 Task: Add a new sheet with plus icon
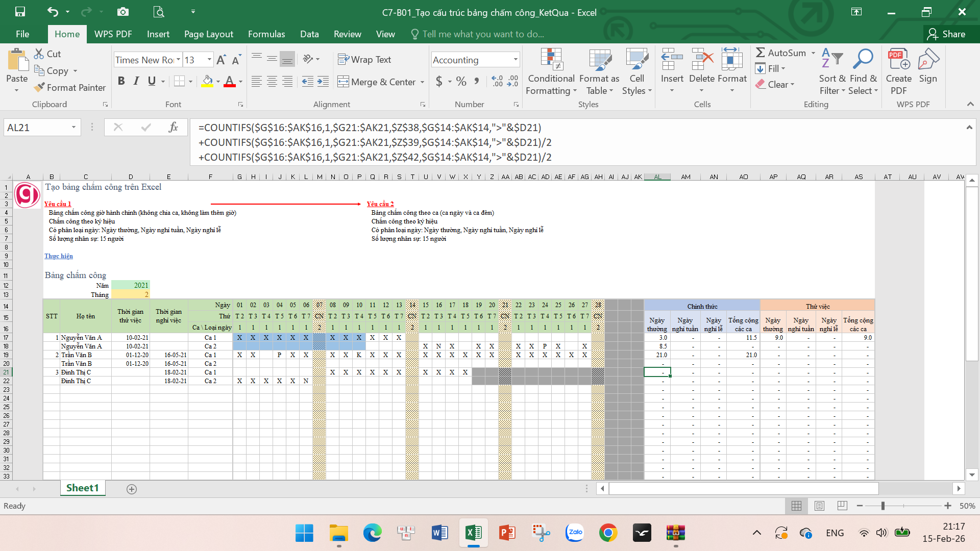tap(131, 489)
